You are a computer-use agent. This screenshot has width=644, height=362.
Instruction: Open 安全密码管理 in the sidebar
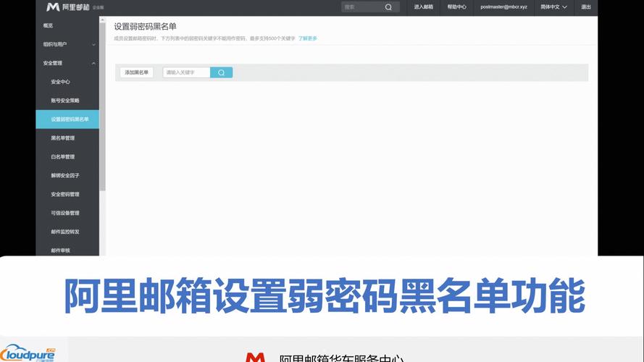(x=65, y=195)
